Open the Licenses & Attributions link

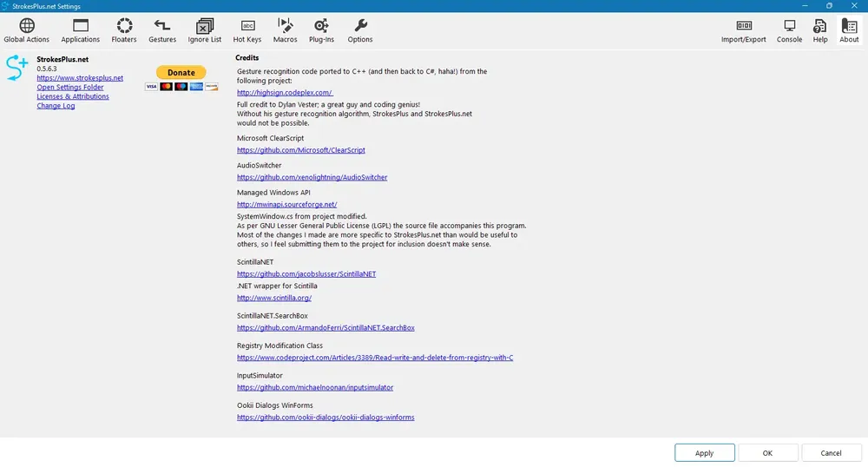click(x=73, y=96)
